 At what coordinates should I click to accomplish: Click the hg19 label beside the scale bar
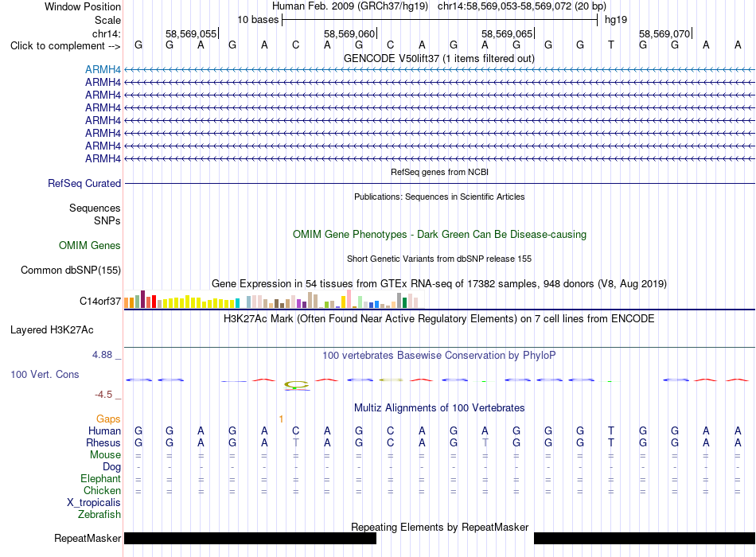[x=616, y=20]
